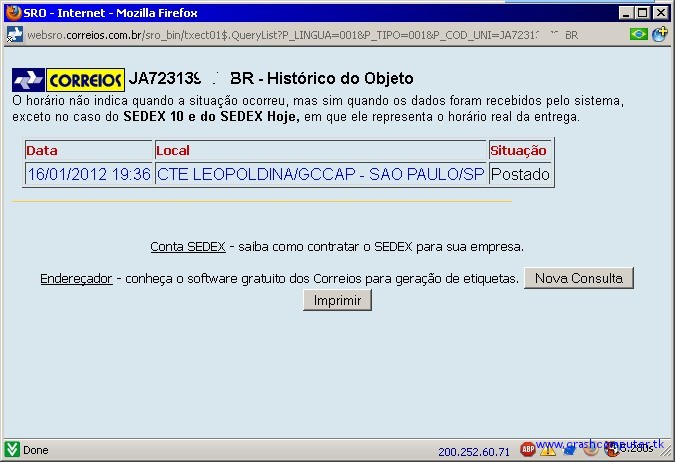The height and width of the screenshot is (462, 675).
Task: Minimize the Firefox window
Action: pyautogui.click(x=626, y=12)
